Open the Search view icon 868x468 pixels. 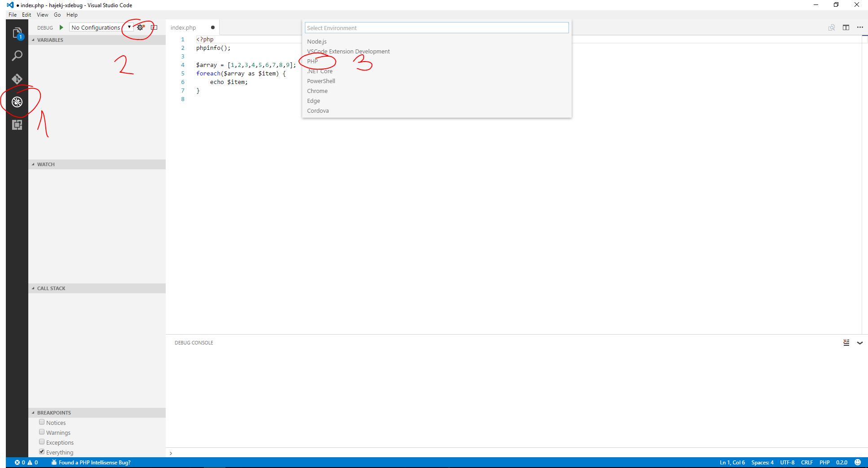pos(17,56)
